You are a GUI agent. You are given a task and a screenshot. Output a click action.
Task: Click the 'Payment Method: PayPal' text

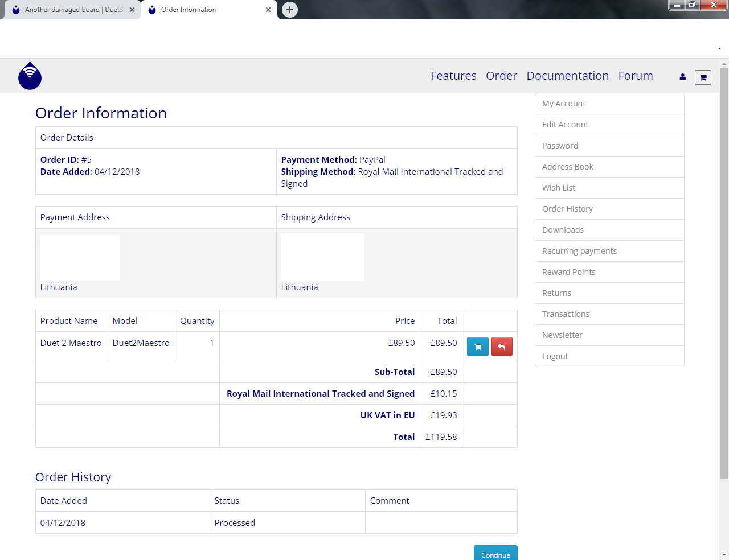click(x=333, y=160)
